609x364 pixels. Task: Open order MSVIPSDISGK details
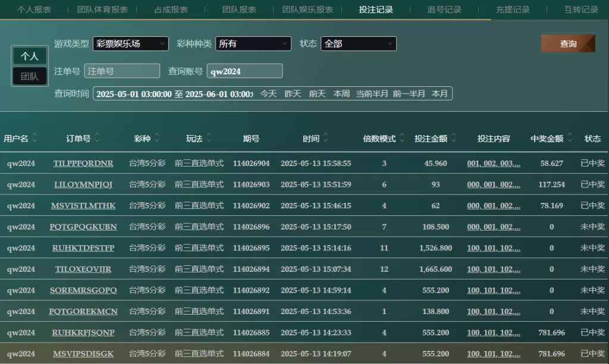83,354
